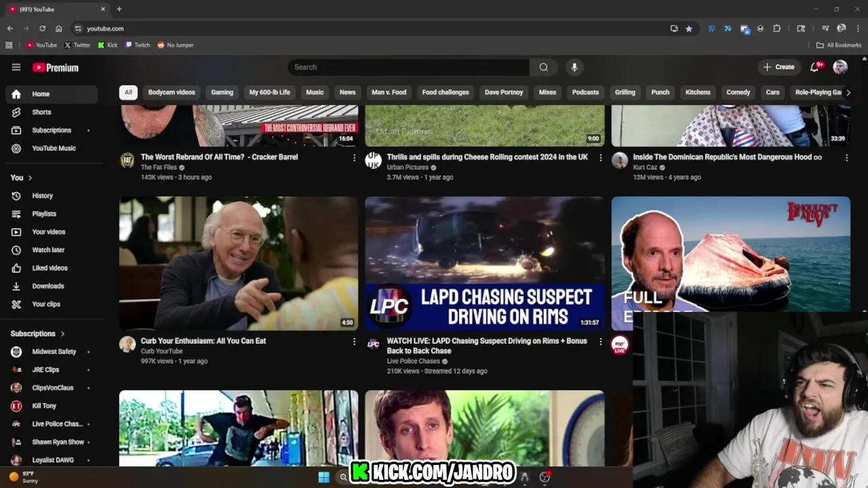This screenshot has width=868, height=488.
Task: Open Liked videos in the sidebar
Action: [x=51, y=268]
